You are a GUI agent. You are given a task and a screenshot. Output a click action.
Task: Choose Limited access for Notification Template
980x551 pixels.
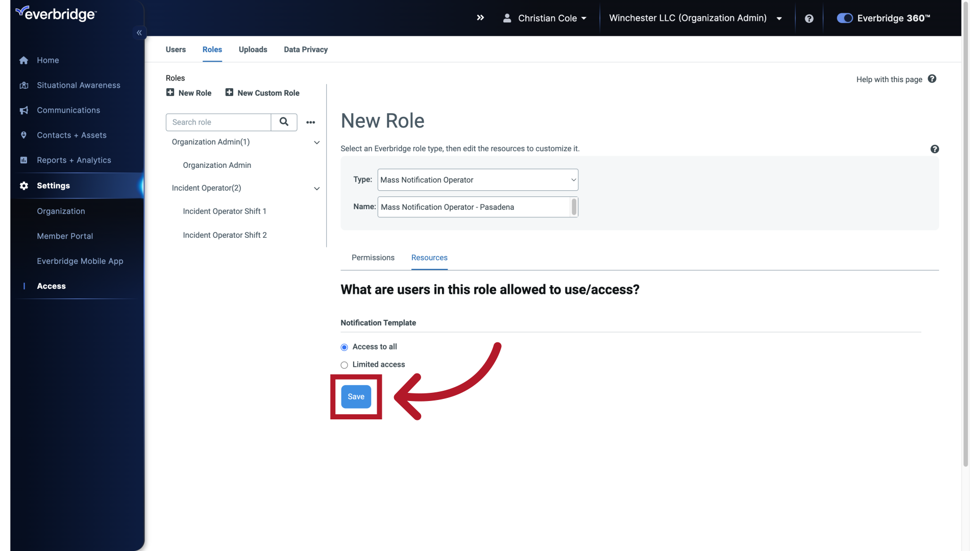(344, 365)
